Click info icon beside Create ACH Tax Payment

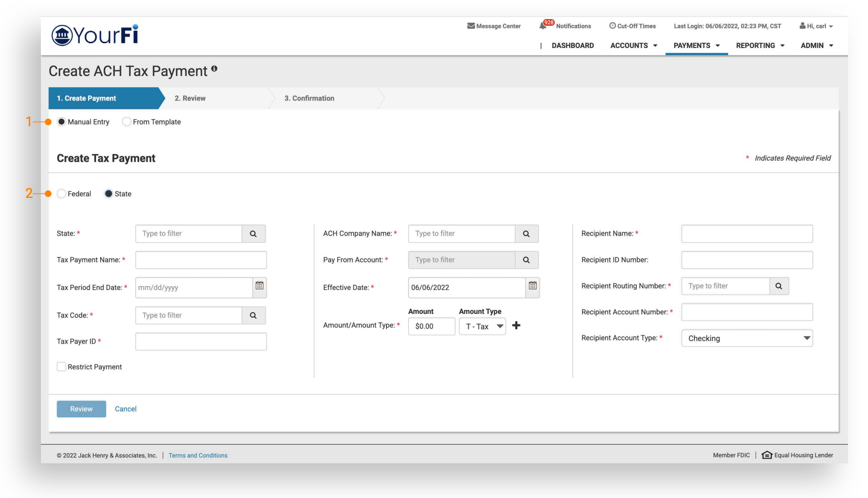click(214, 68)
